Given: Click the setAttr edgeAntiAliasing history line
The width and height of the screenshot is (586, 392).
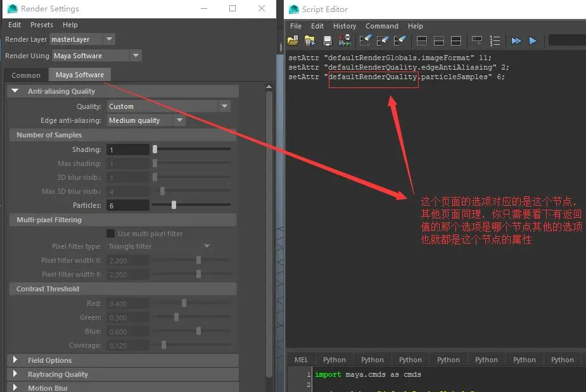Looking at the screenshot, I should coord(398,67).
